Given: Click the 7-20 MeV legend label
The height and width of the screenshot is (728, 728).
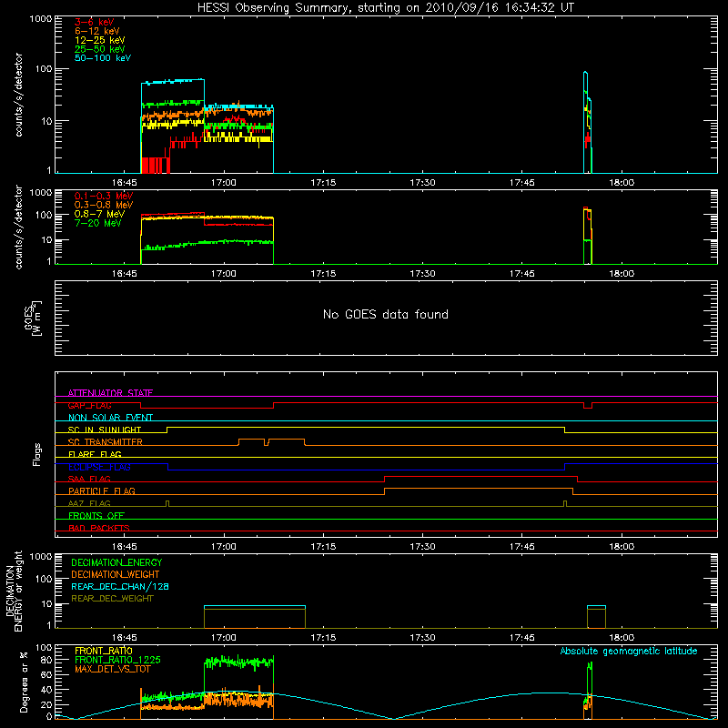Looking at the screenshot, I should coord(98,223).
